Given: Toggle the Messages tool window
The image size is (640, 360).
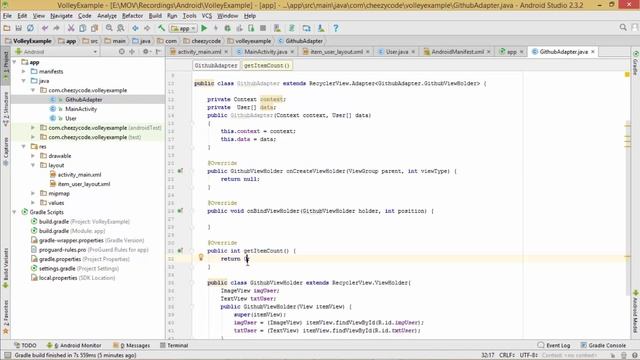Looking at the screenshot, I should (x=131, y=345).
